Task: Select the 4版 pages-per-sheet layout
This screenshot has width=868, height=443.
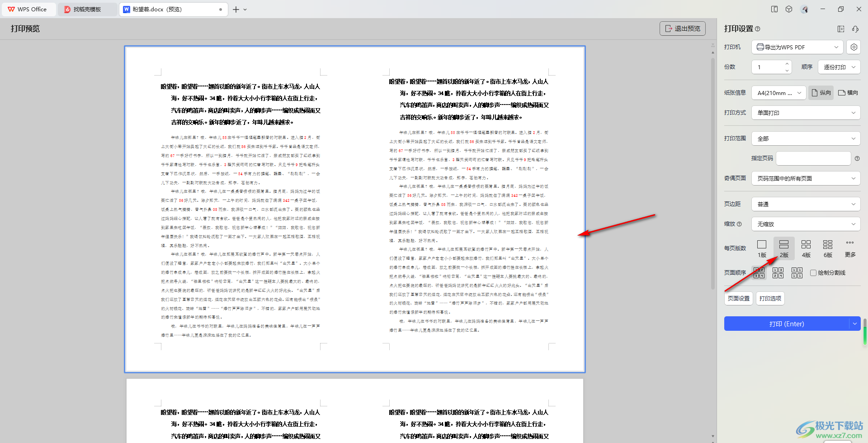Action: tap(806, 248)
